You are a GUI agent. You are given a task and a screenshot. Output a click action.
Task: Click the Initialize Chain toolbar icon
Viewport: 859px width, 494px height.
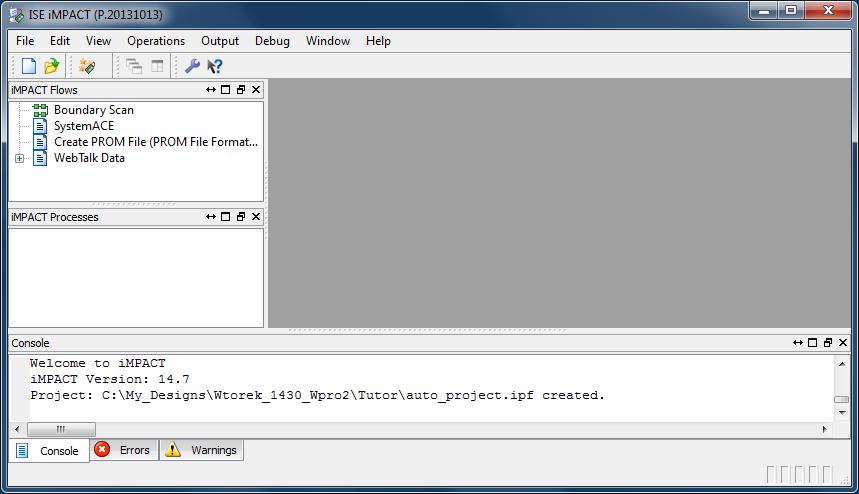point(87,66)
